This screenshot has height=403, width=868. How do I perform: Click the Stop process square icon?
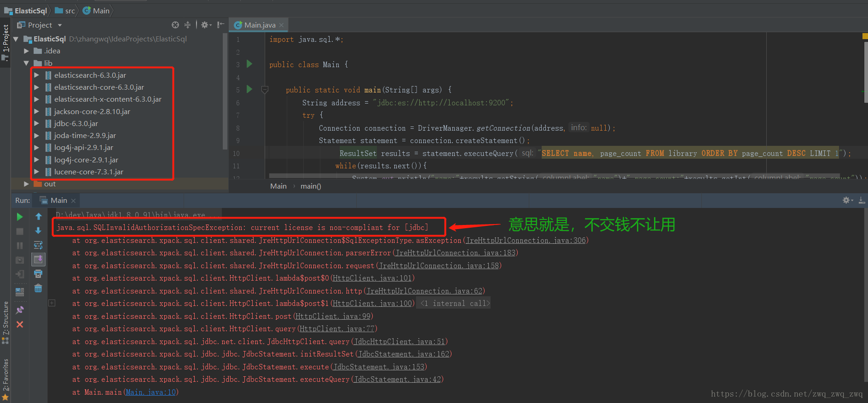20,231
